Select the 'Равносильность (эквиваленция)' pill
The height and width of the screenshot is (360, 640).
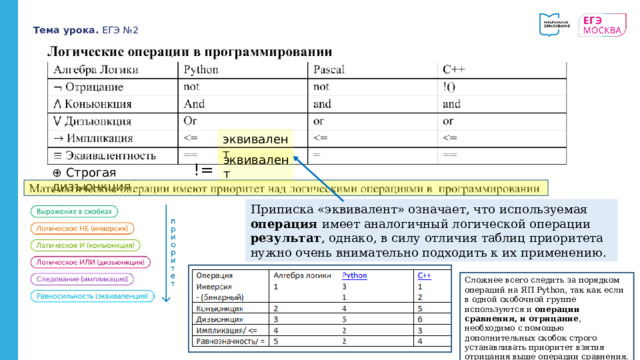92,296
